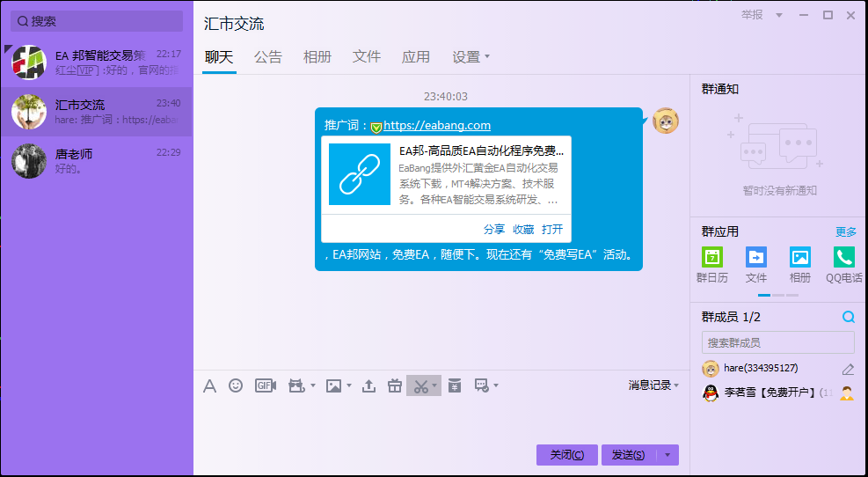868x477 pixels.
Task: Expand the 设置 tab arrow
Action: pos(487,56)
